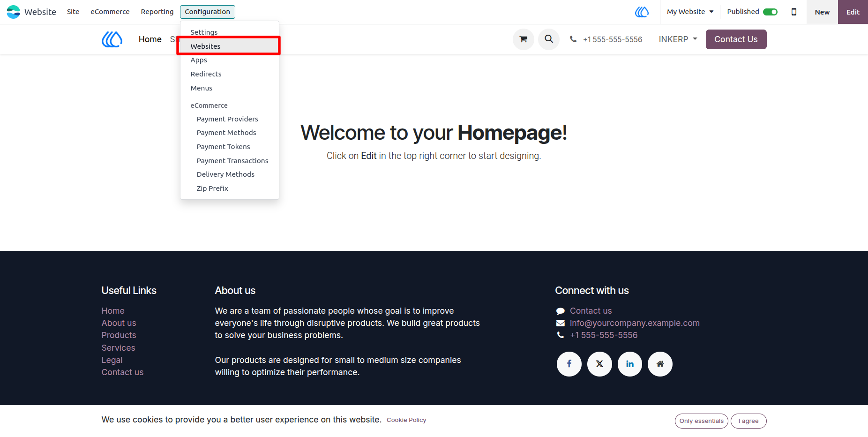
Task: Toggle the Published switch
Action: (x=770, y=12)
